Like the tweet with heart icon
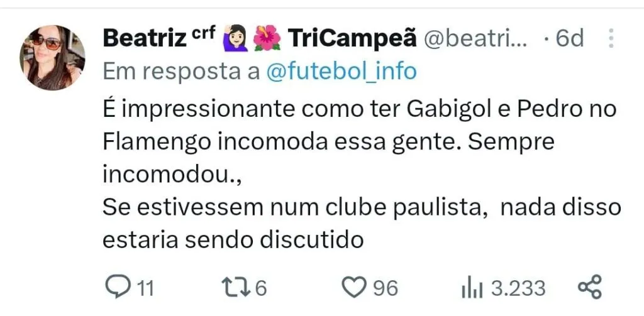The image size is (644, 316). (354, 287)
